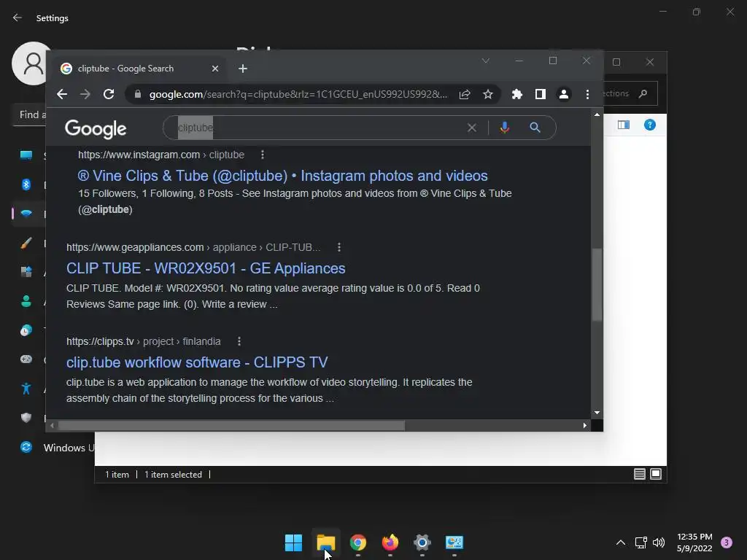
Task: Open options for geappliances result
Action: (339, 247)
